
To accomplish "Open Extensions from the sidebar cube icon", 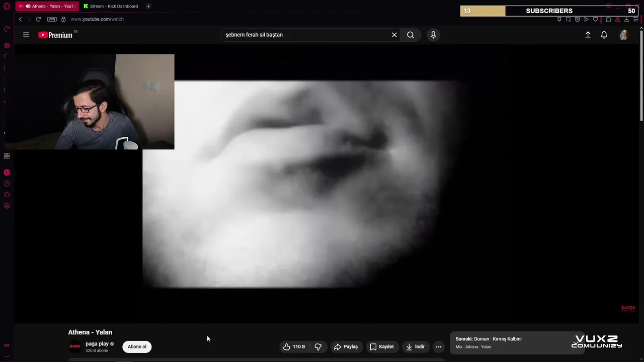I will [7, 195].
